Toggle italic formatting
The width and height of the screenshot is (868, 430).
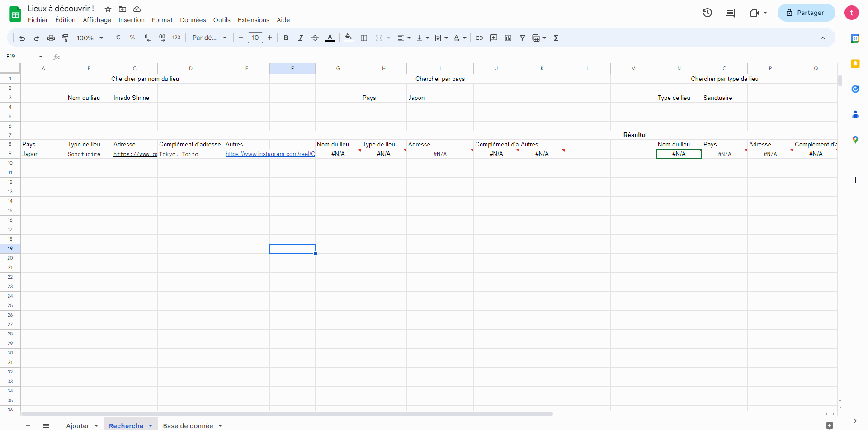[301, 38]
